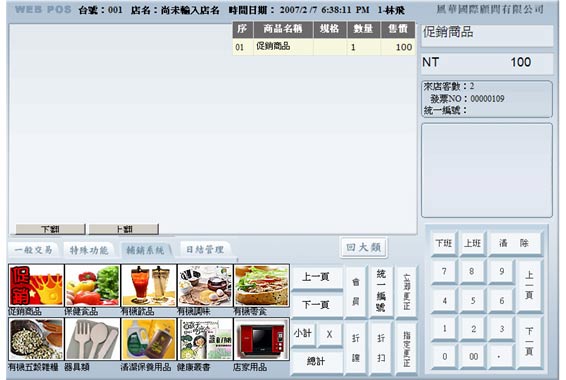Open the 有機五穀雜糧 grains category
This screenshot has height=380, width=566.
click(36, 339)
